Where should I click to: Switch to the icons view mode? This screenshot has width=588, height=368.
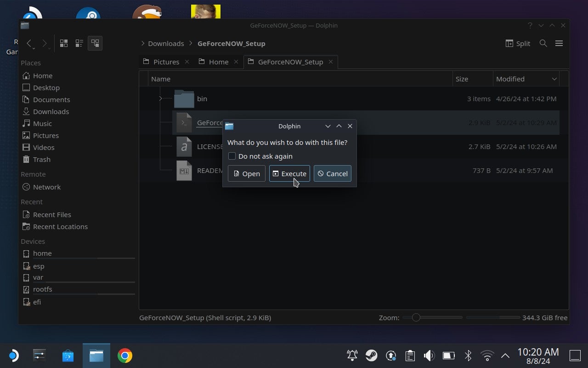point(64,43)
